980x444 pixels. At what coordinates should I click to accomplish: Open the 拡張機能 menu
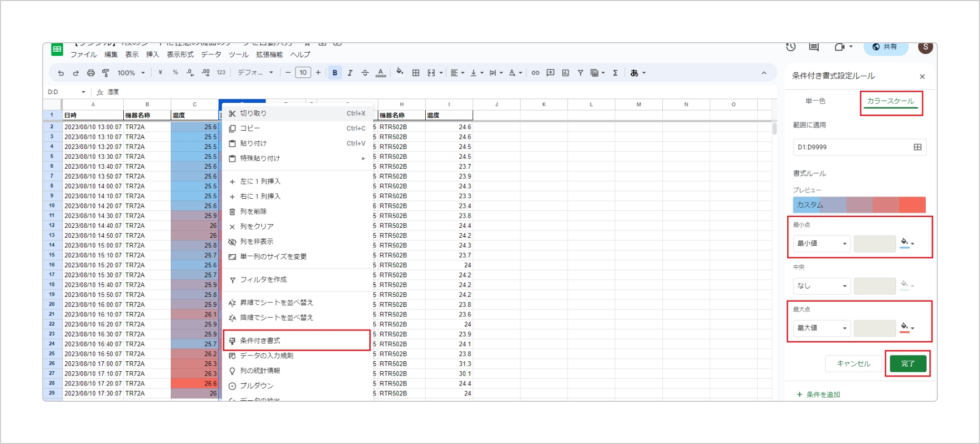click(x=269, y=54)
